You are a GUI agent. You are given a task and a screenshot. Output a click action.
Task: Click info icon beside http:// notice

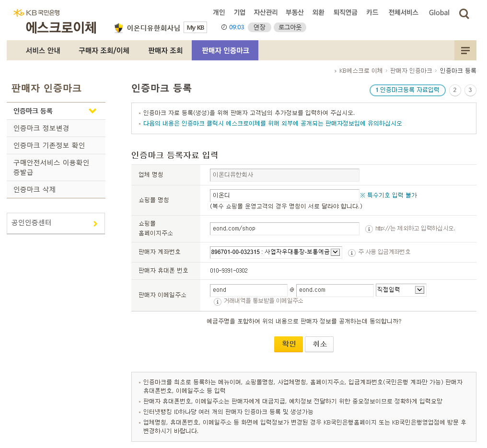click(369, 229)
